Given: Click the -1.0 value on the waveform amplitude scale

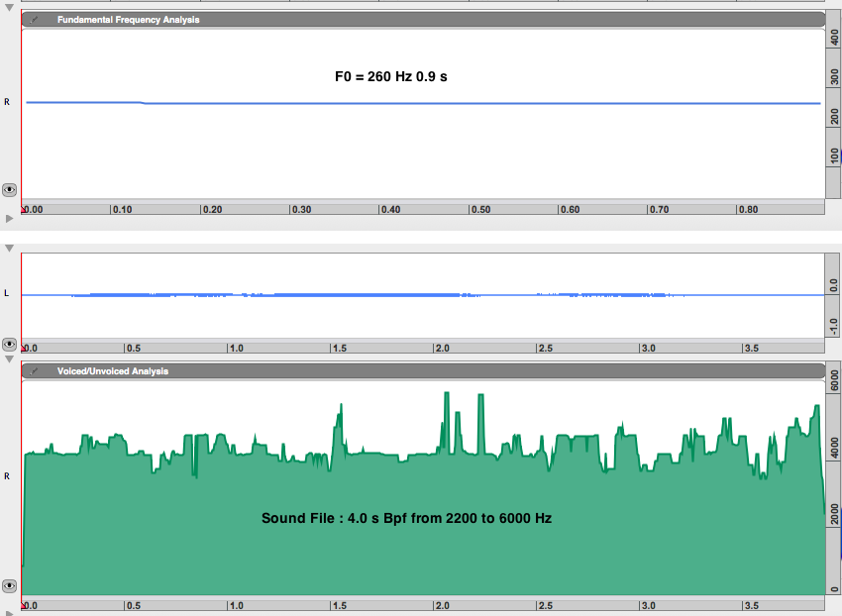Looking at the screenshot, I should click(833, 327).
